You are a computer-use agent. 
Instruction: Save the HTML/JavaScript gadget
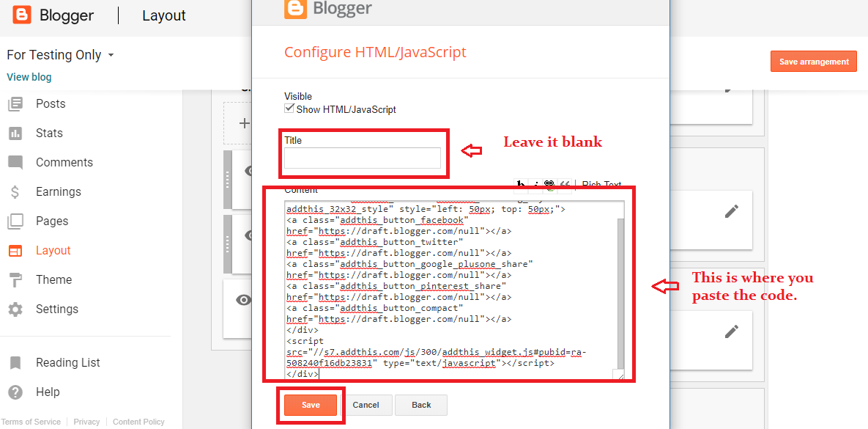(311, 404)
